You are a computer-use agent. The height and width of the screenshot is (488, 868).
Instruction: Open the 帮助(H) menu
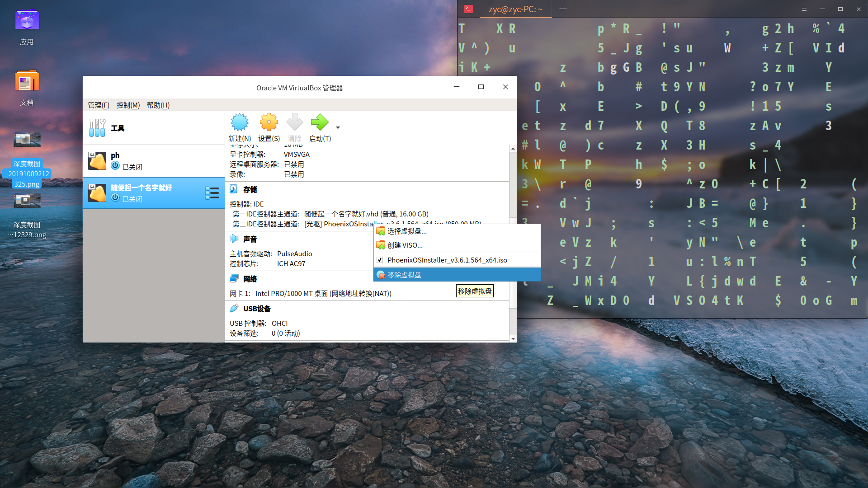(x=158, y=105)
